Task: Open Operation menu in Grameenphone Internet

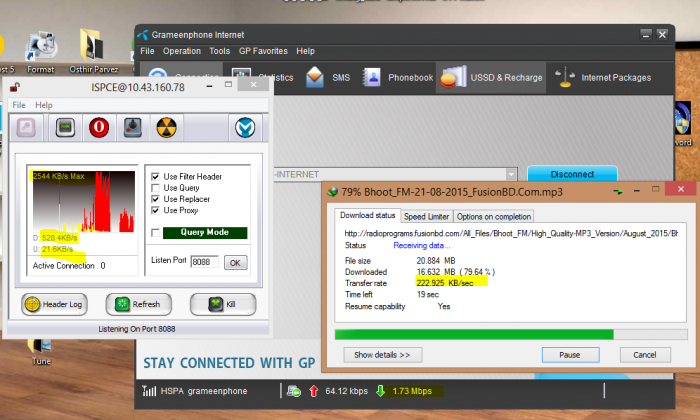Action: point(182,51)
